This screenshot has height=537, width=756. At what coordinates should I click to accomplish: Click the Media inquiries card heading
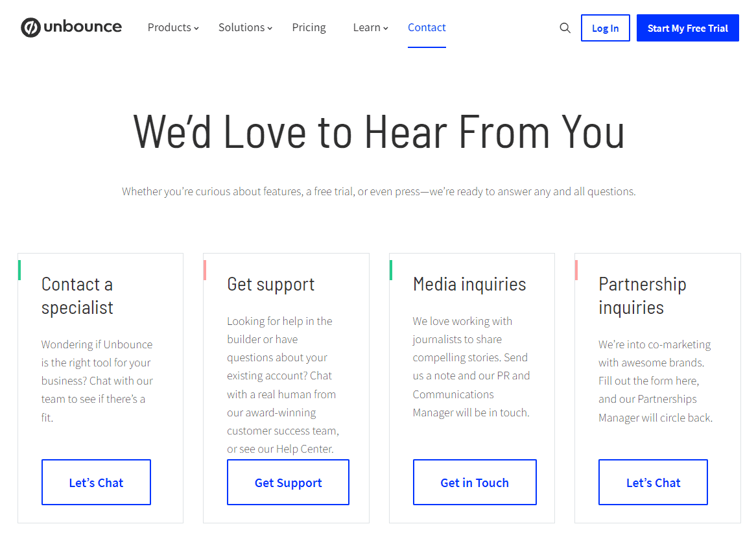click(x=469, y=284)
